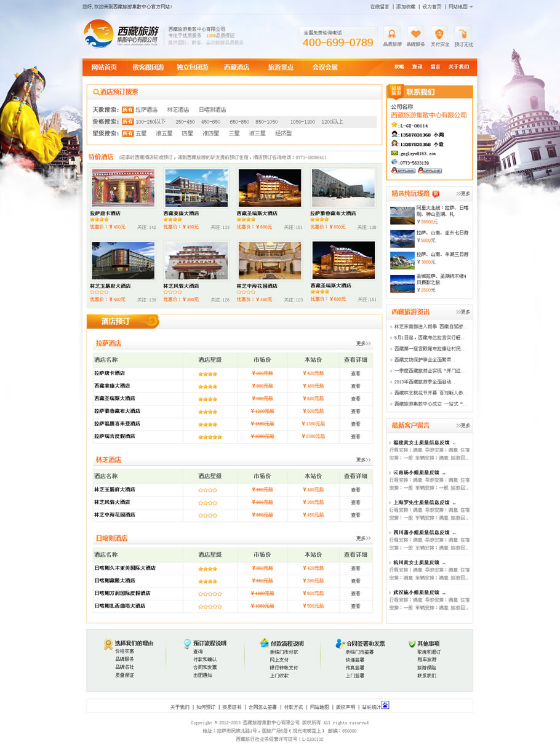Open the 网站地图 dropdown at top right
Viewport: 560px width, 750px height.
click(x=460, y=7)
